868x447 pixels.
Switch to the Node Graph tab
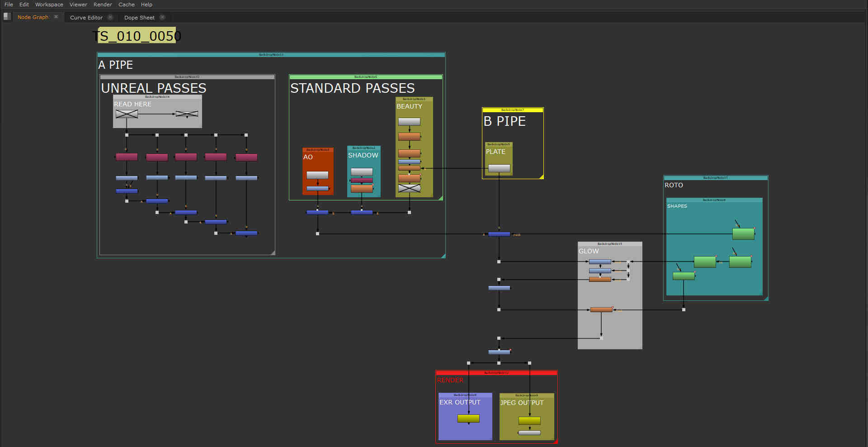(x=33, y=17)
